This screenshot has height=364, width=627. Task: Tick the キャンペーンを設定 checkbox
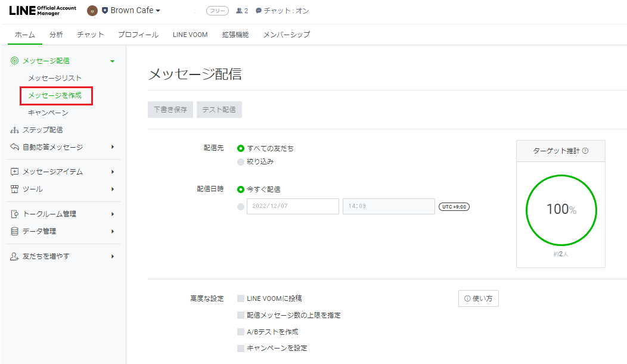tap(241, 349)
